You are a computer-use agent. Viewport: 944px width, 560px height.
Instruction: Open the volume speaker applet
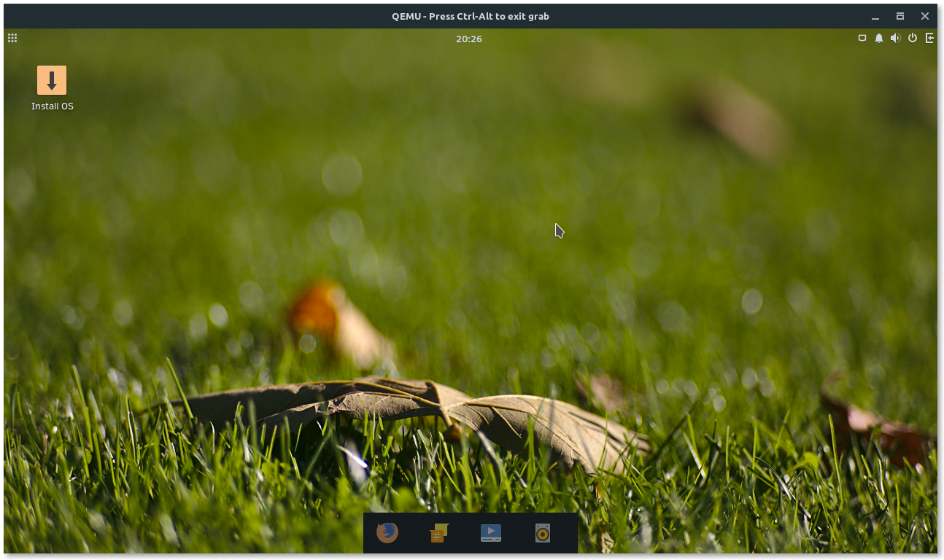pyautogui.click(x=895, y=38)
